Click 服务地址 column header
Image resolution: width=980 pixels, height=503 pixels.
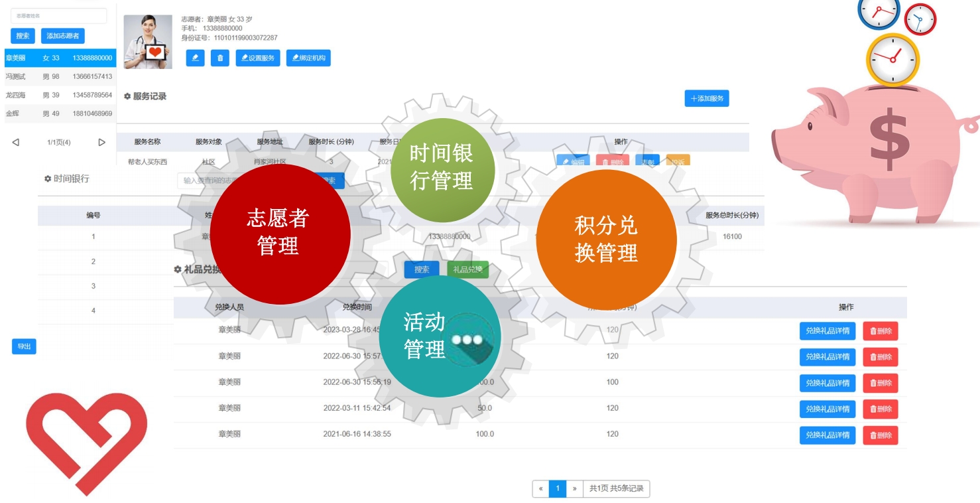click(270, 142)
